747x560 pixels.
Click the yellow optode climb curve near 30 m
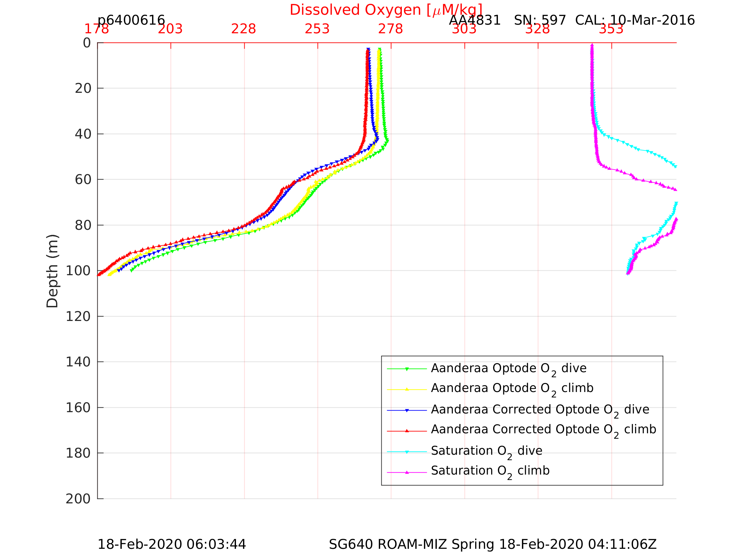click(x=378, y=111)
